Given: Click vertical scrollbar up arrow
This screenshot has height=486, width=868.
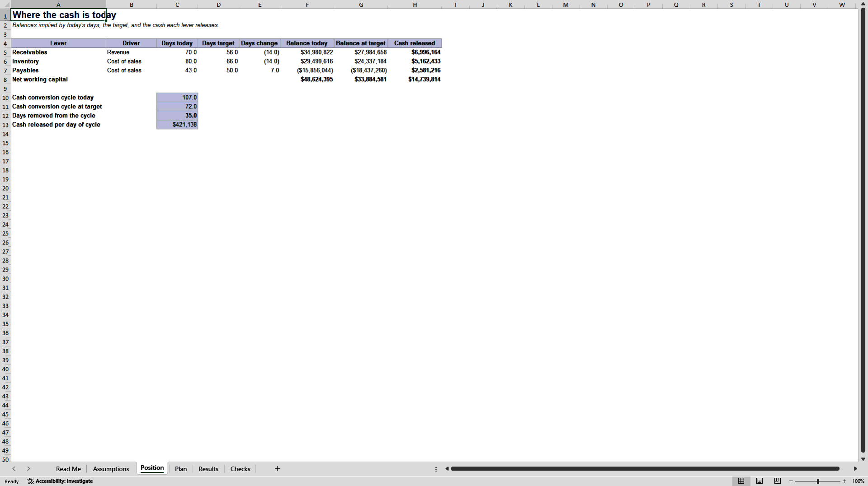Looking at the screenshot, I should (863, 4).
